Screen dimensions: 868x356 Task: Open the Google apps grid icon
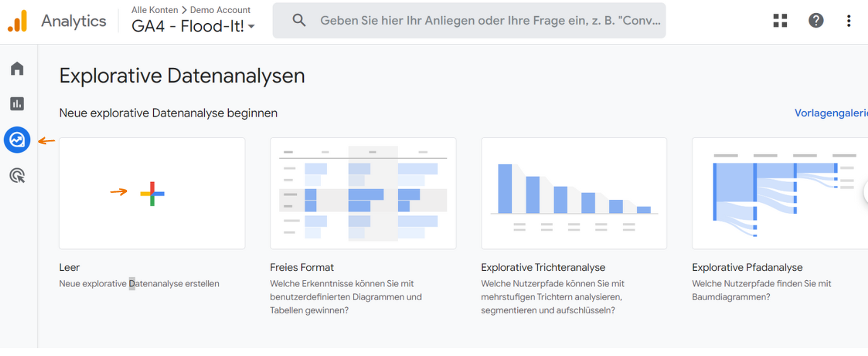click(x=780, y=21)
